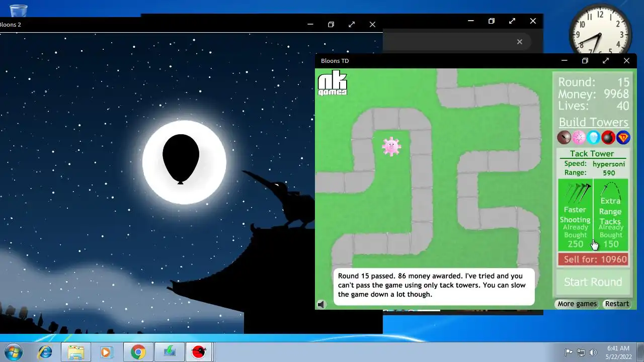The image size is (644, 362).
Task: Select the Bomb Tower build icon
Action: 608,137
